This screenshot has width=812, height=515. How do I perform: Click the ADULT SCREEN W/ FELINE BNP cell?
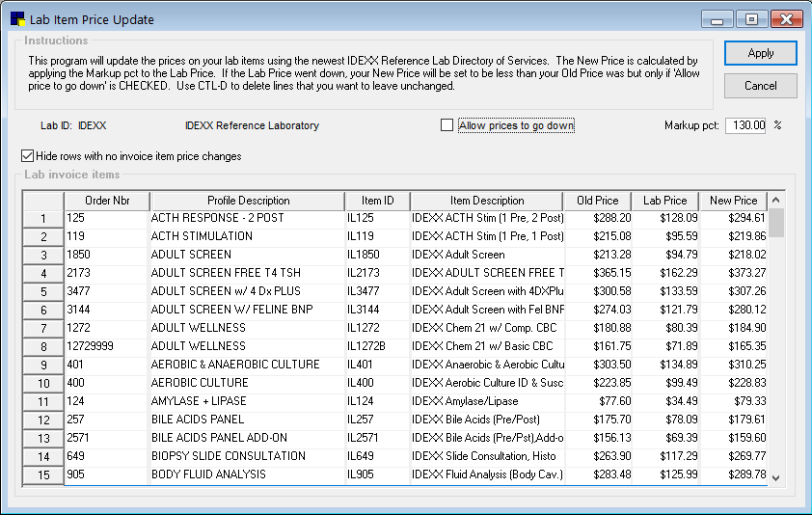point(247,310)
